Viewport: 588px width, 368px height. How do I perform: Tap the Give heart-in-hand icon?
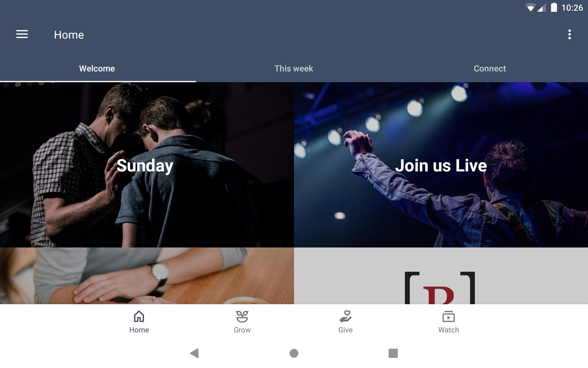(x=345, y=316)
